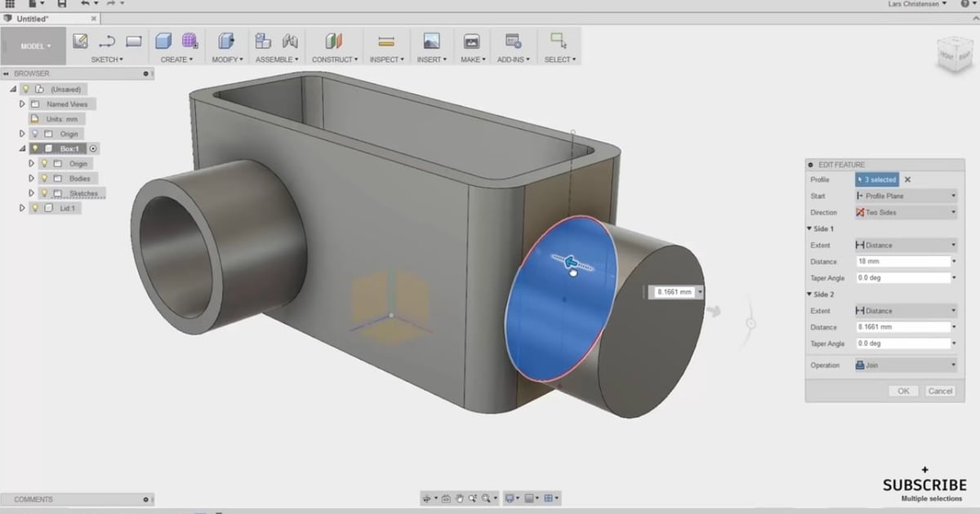Select the Create Sketch tool
The height and width of the screenshot is (514, 980).
point(80,39)
